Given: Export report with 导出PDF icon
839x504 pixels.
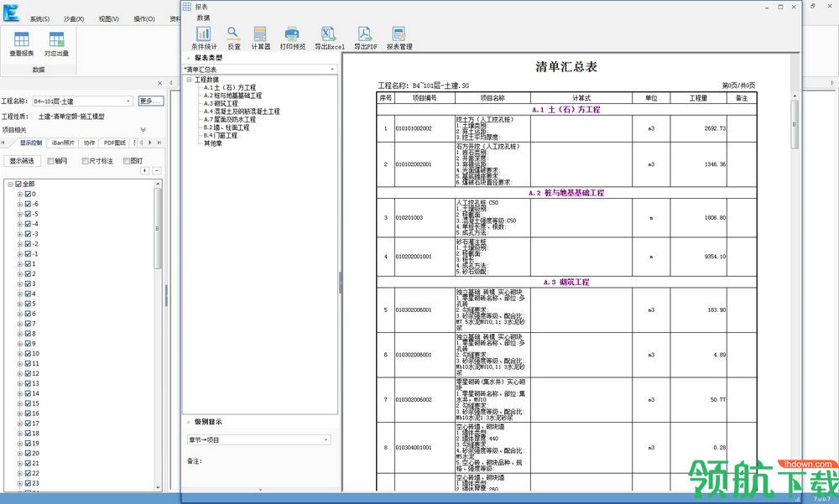Looking at the screenshot, I should (x=365, y=38).
